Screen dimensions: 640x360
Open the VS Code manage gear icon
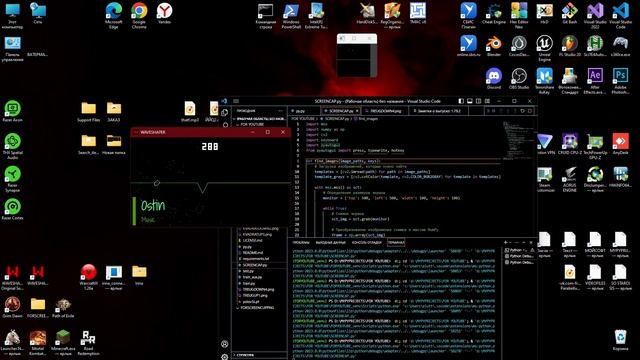coord(224,356)
